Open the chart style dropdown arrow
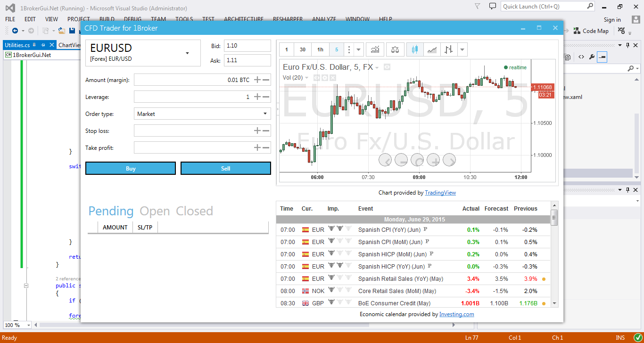 click(462, 49)
